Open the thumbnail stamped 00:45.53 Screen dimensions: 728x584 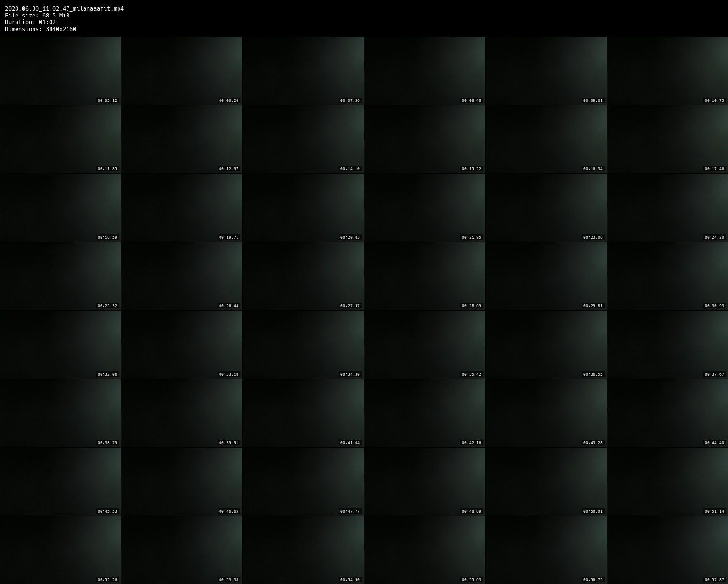60,482
